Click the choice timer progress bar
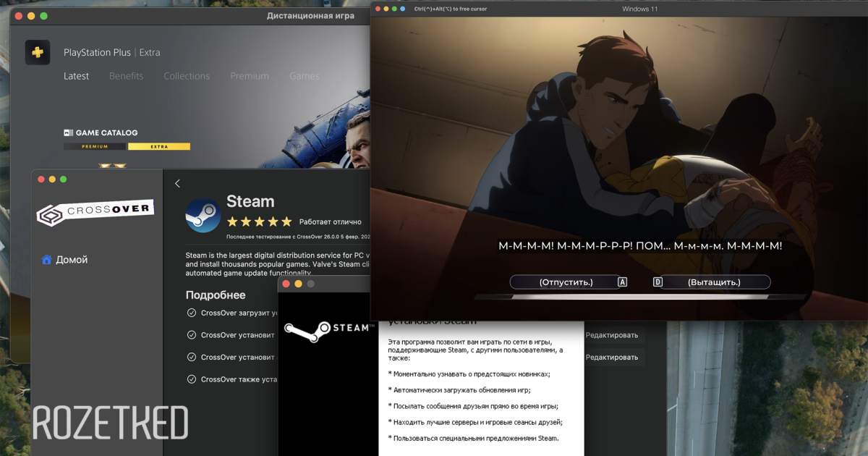 tap(639, 297)
